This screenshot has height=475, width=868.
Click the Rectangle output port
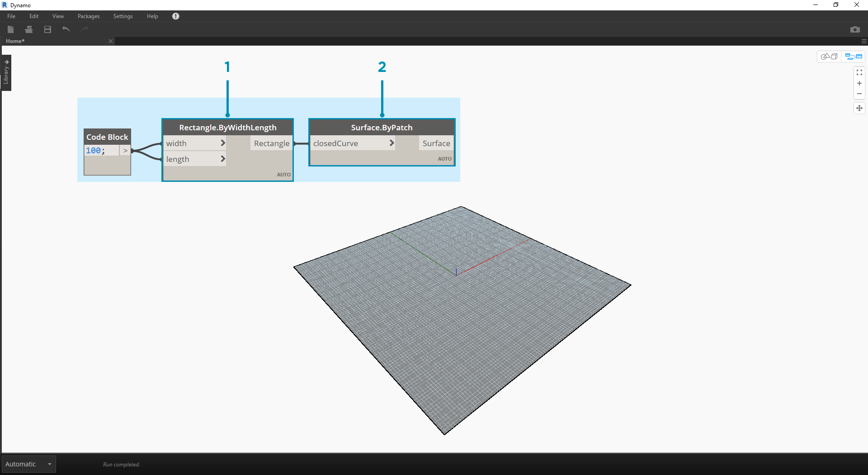click(x=271, y=143)
